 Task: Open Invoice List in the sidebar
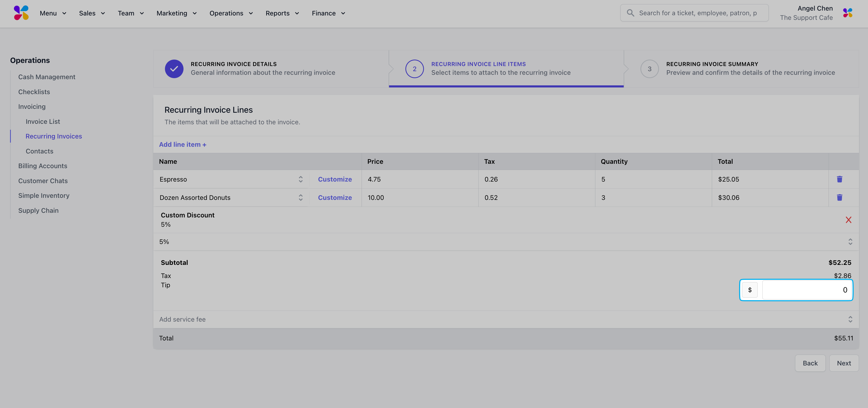[x=43, y=121]
